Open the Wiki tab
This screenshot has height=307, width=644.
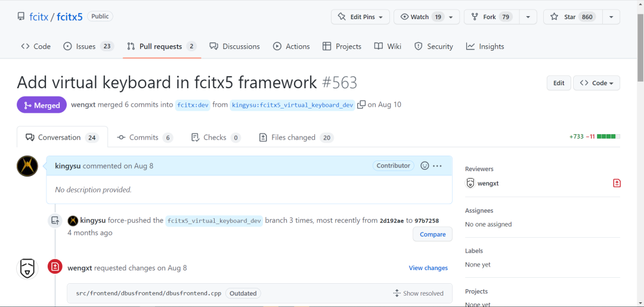pyautogui.click(x=388, y=46)
